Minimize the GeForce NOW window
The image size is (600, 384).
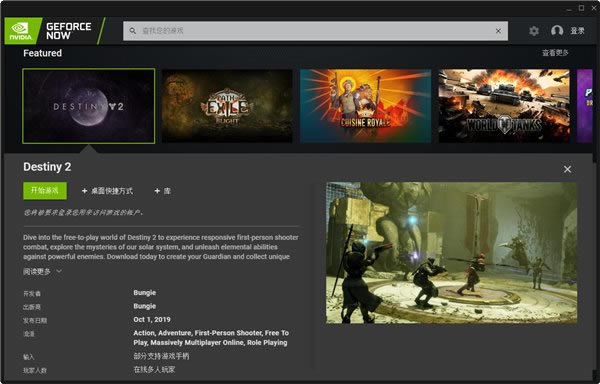(x=569, y=8)
